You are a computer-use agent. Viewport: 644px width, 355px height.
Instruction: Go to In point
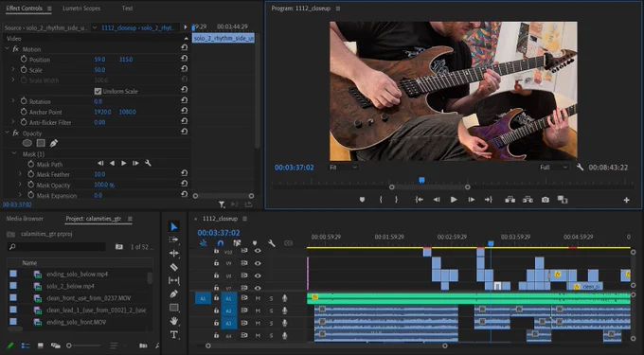coord(419,200)
